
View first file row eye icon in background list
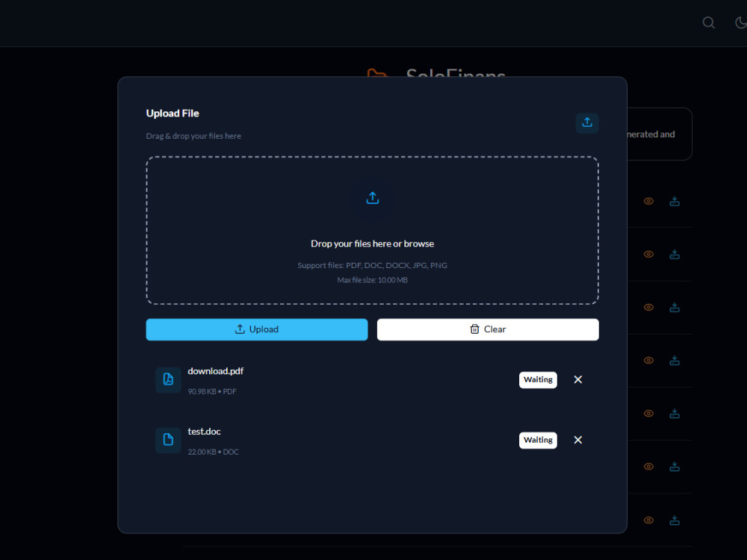tap(649, 201)
